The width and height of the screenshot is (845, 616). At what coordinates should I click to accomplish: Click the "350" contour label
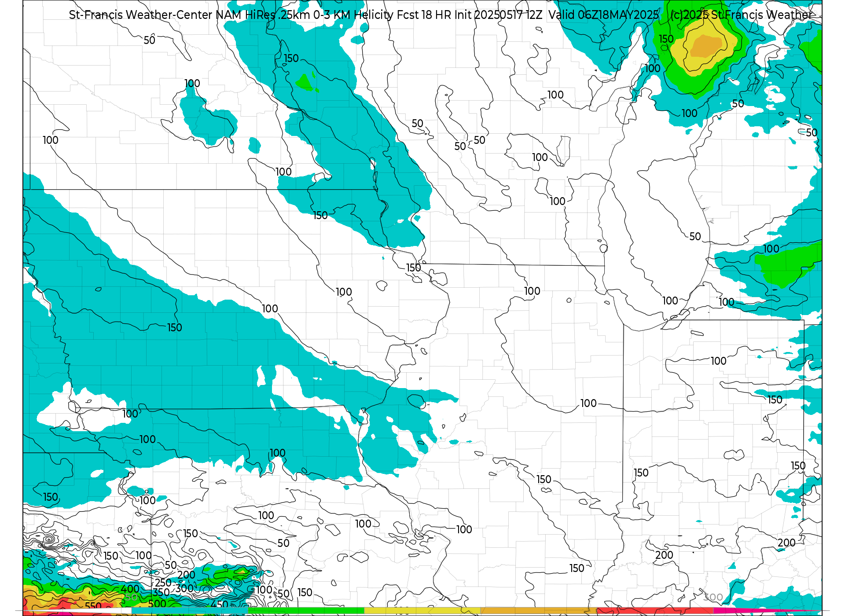point(161,593)
